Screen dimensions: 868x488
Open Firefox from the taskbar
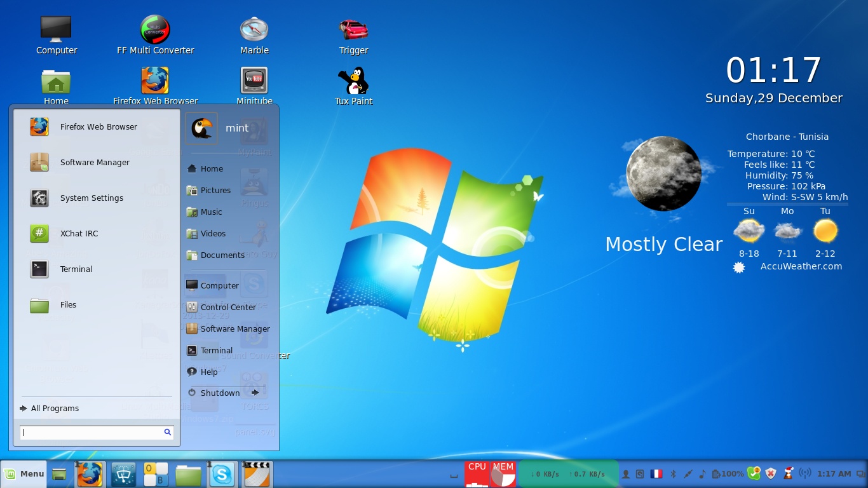90,474
